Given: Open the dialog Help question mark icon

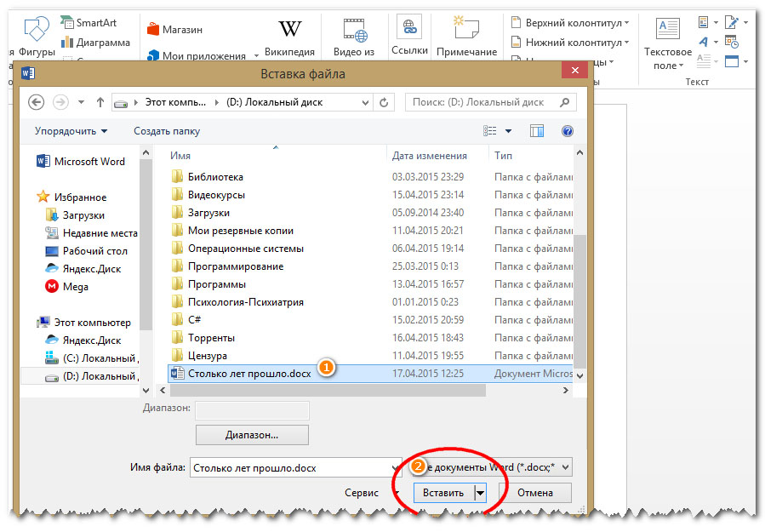Looking at the screenshot, I should (567, 131).
